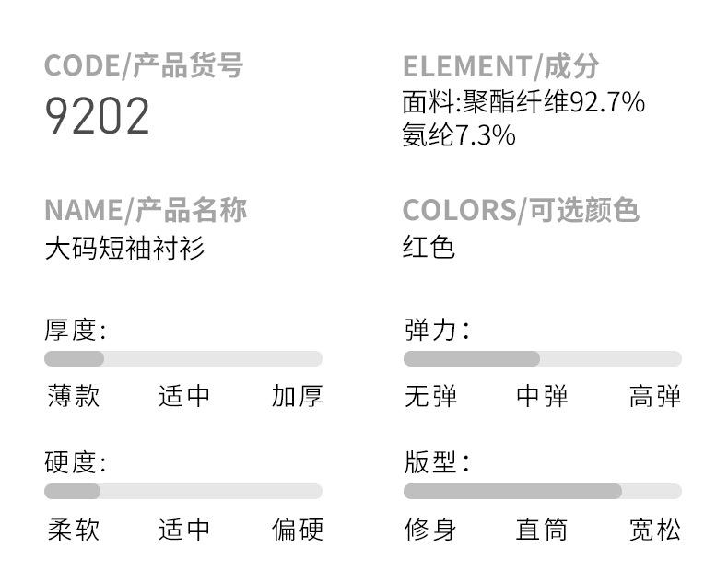Select the 薄款 thickness label

(74, 397)
